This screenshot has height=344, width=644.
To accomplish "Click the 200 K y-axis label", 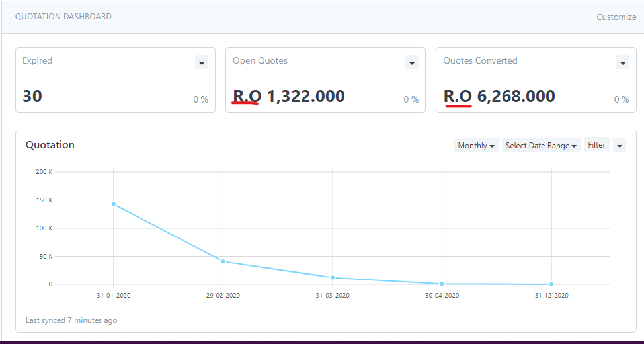I will [x=45, y=172].
